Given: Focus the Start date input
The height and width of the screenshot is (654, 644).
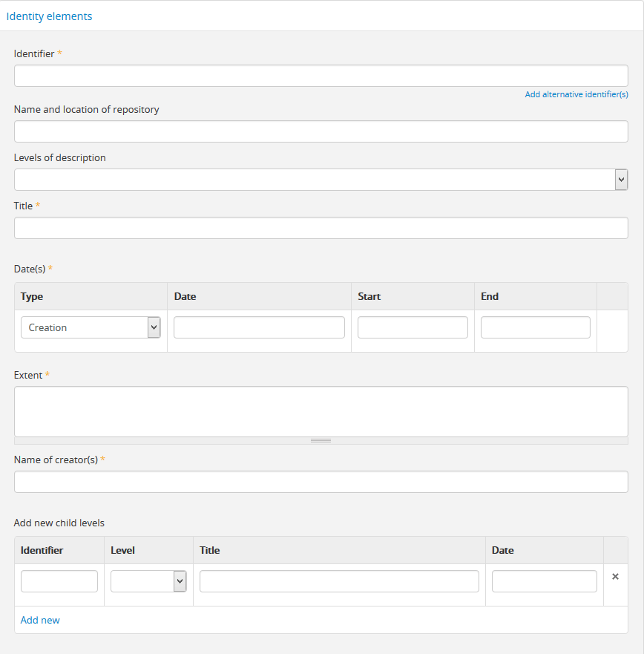Looking at the screenshot, I should tap(413, 327).
